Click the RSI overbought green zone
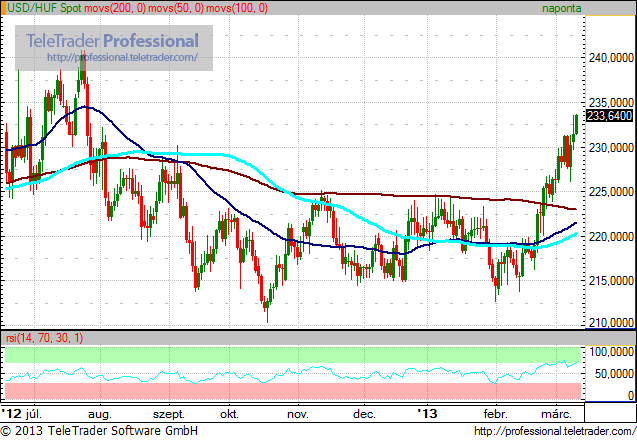Viewport: 637px width, 440px height. click(293, 355)
